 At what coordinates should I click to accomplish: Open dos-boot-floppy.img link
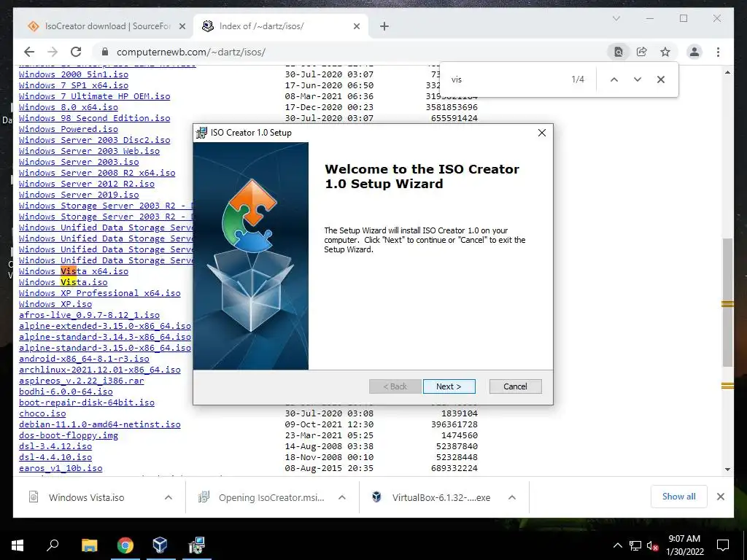pyautogui.click(x=68, y=435)
